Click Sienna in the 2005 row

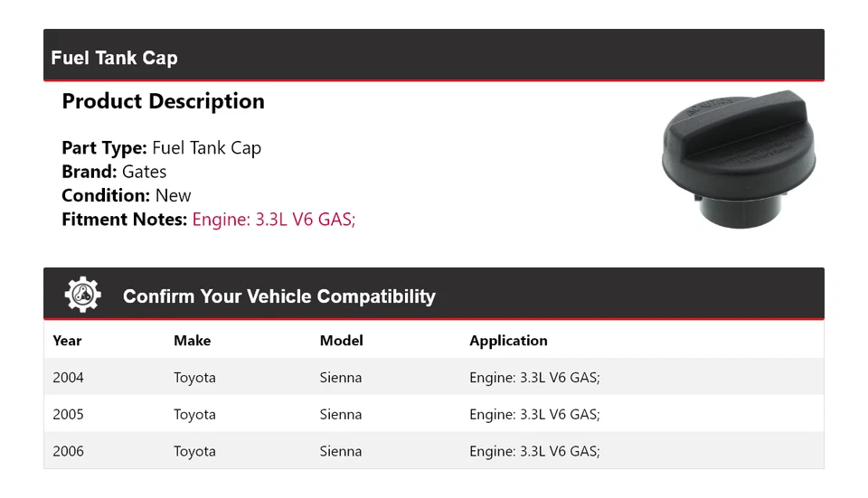[x=340, y=415]
